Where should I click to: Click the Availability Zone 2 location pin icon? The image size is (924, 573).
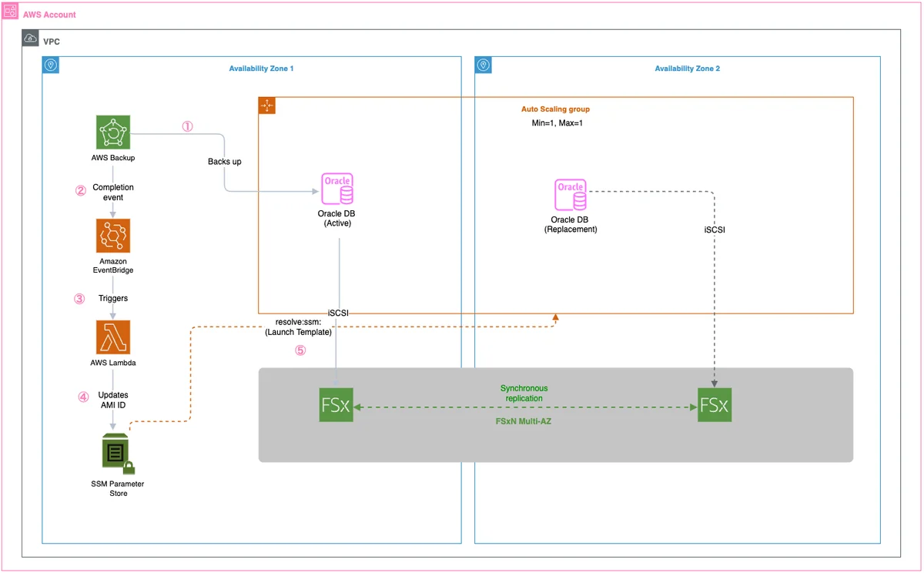484,65
